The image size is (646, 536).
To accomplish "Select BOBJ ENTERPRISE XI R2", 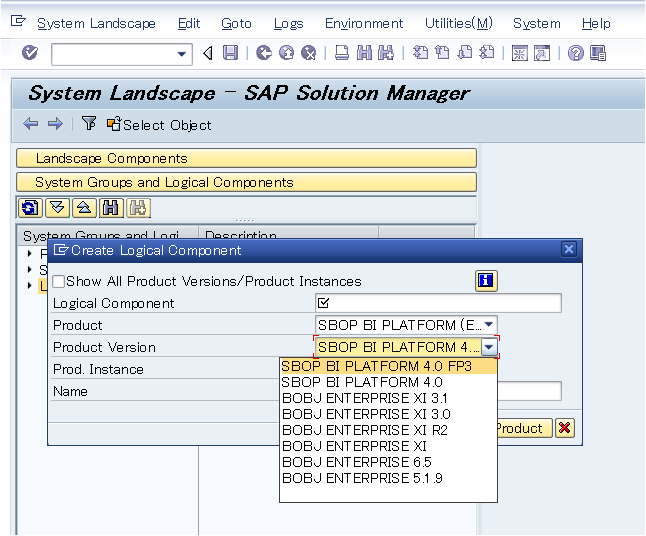I will (389, 430).
